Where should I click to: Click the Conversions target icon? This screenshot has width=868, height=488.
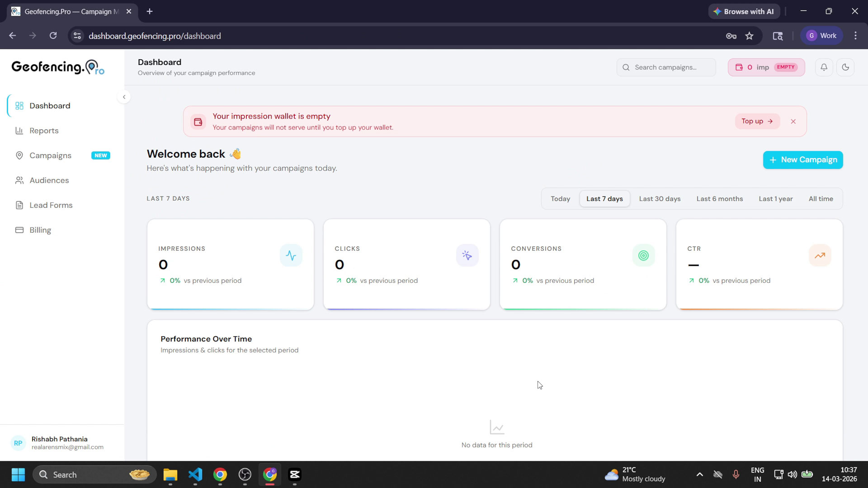(x=643, y=255)
